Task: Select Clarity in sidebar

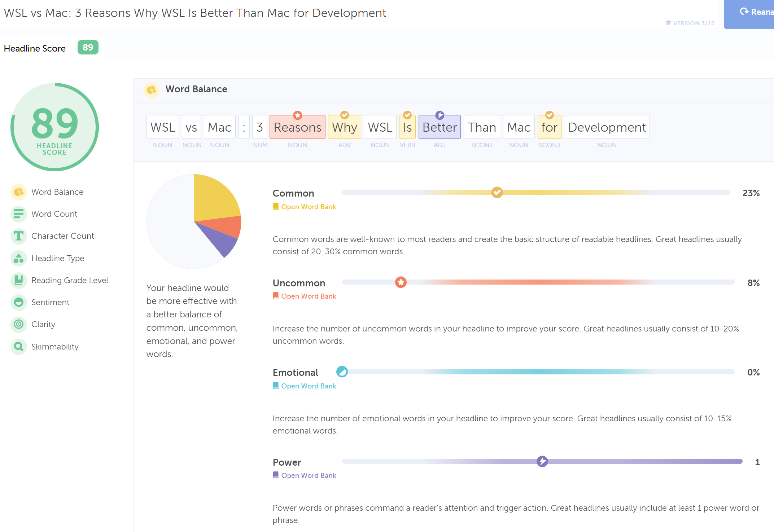Action: coord(43,324)
